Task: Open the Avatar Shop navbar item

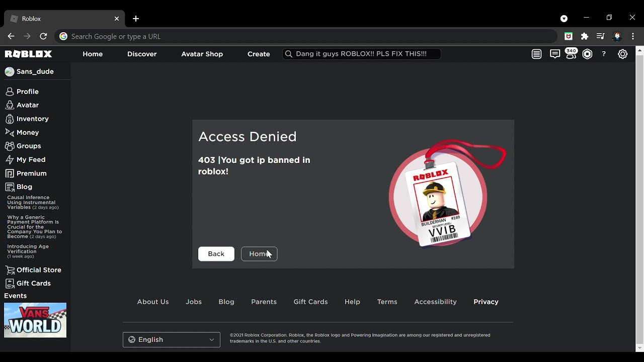Action: [x=202, y=54]
